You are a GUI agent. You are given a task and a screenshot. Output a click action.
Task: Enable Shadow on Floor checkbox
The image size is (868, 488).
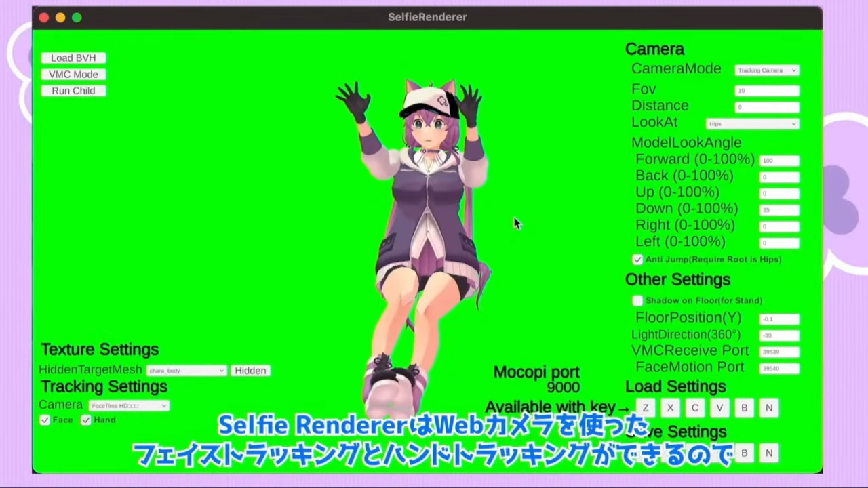pyautogui.click(x=637, y=300)
